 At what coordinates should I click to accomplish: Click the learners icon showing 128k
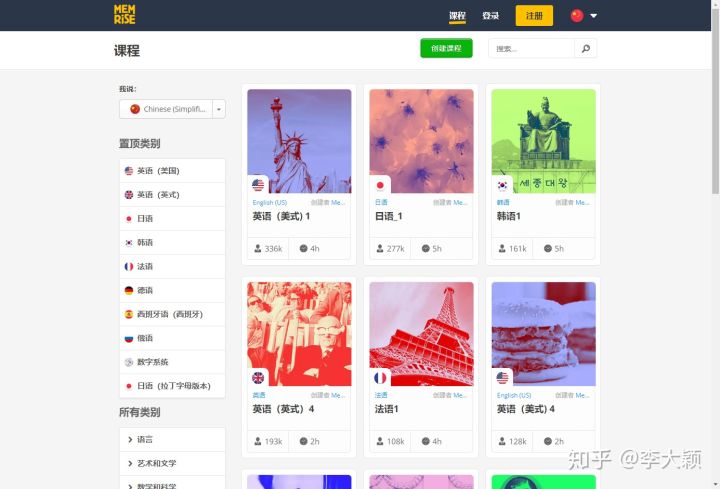click(502, 441)
